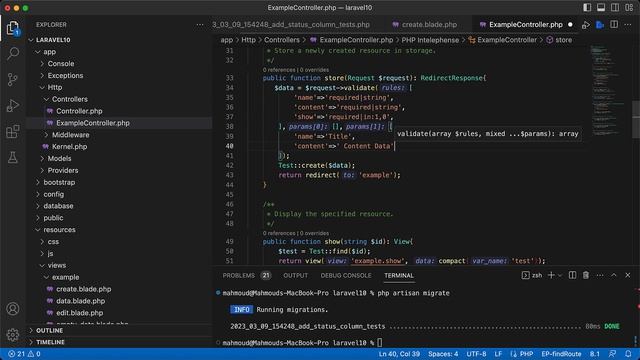Viewport: 640px width, 360px height.
Task: Change encoding via UTF-8 status item
Action: (x=476, y=354)
